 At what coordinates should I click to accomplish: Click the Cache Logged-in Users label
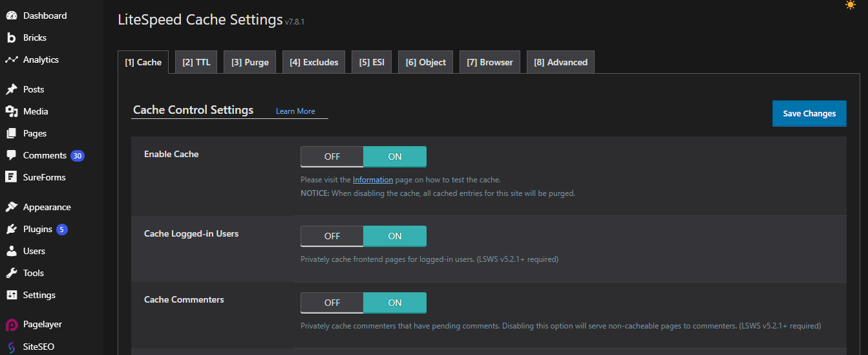191,233
